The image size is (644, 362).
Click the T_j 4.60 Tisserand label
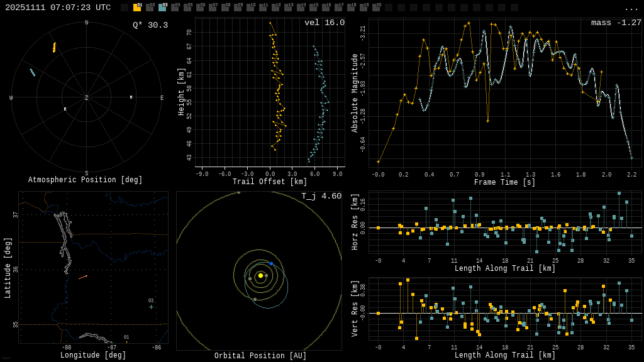321,196
